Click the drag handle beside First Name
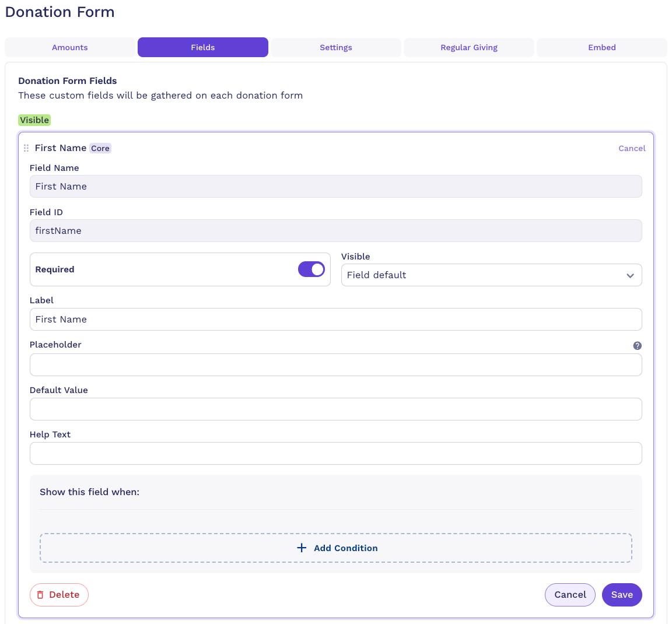 26,148
